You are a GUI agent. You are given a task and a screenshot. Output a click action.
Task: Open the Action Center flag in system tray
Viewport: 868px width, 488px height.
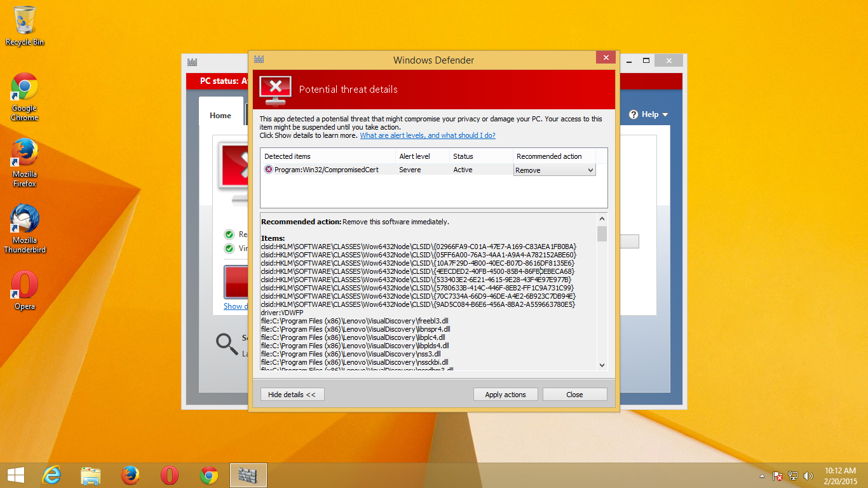click(776, 475)
